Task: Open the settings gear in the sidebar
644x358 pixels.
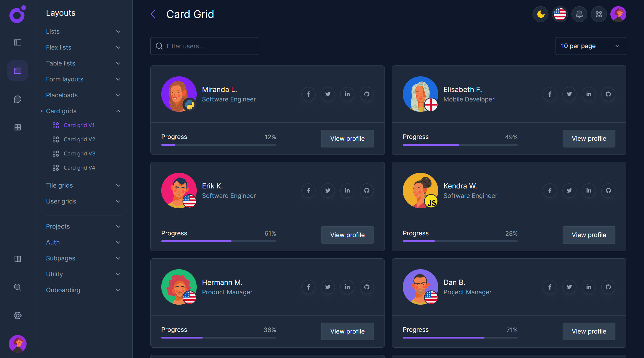Action: click(17, 315)
